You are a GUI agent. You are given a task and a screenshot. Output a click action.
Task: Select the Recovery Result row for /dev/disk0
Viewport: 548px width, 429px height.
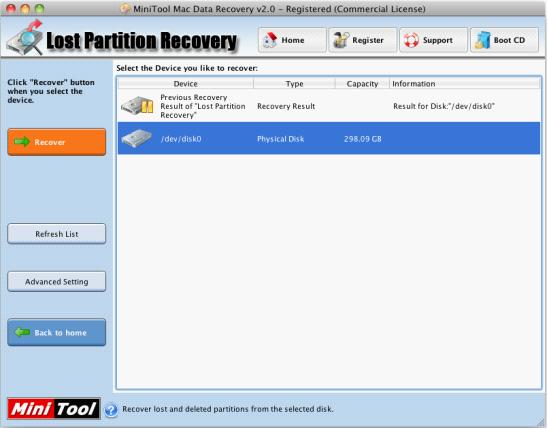329,106
